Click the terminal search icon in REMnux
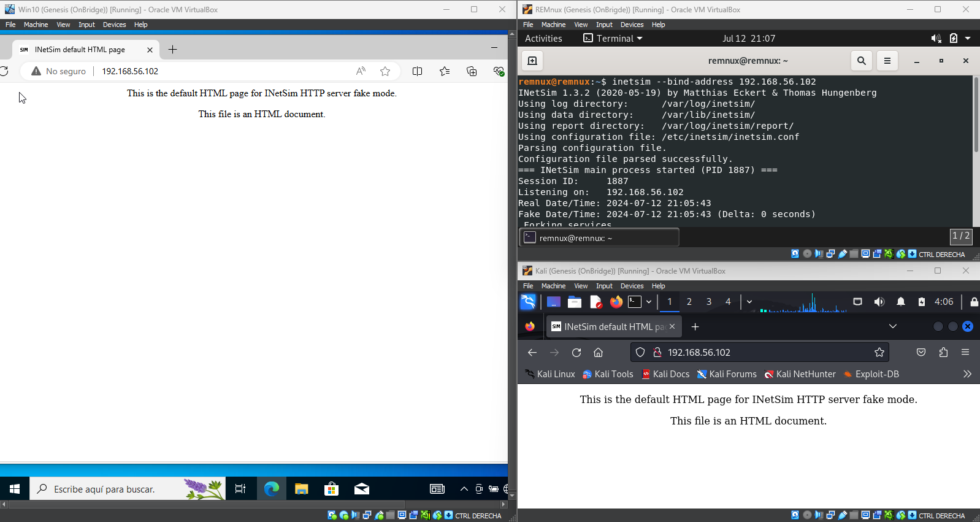The width and height of the screenshot is (980, 522). 862,61
